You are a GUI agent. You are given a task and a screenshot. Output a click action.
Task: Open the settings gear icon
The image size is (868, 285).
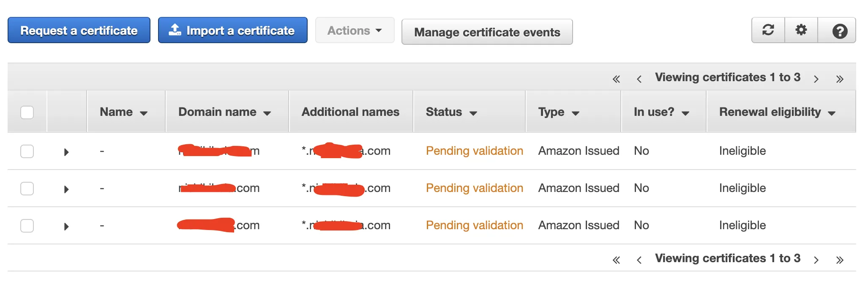801,30
